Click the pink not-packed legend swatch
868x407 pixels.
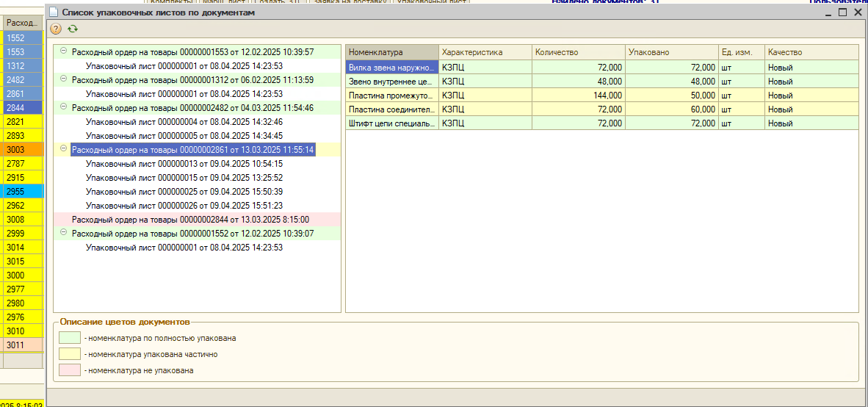(70, 370)
